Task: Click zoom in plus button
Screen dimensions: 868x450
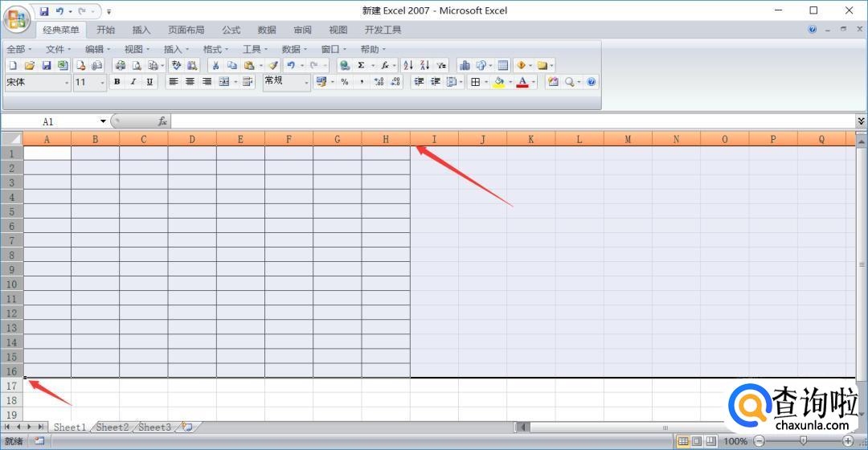Action: 848,441
